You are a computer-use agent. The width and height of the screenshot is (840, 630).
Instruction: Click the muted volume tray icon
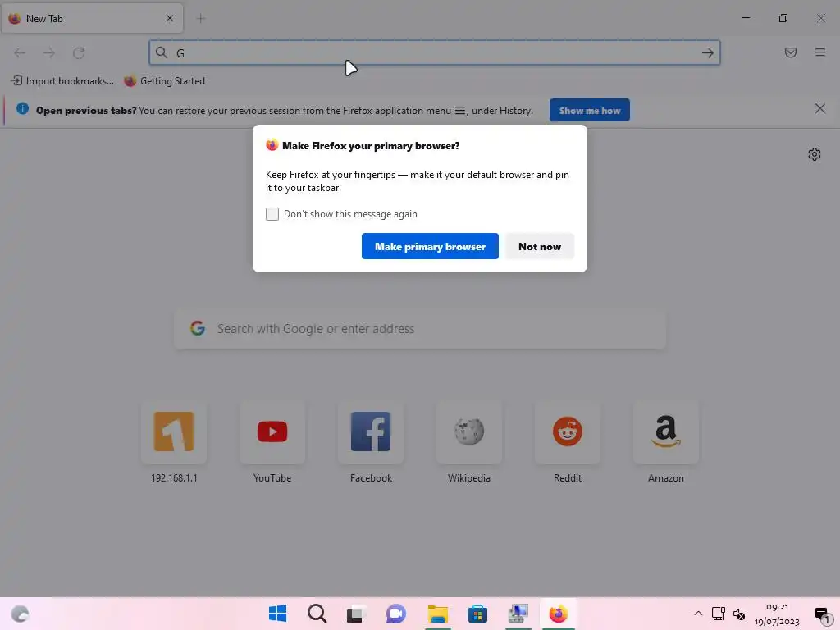tap(739, 614)
